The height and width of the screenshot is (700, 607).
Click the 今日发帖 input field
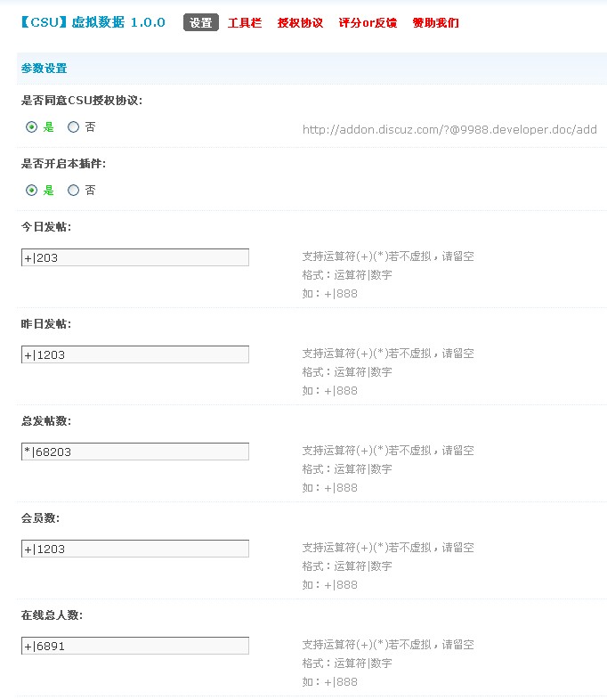click(134, 257)
